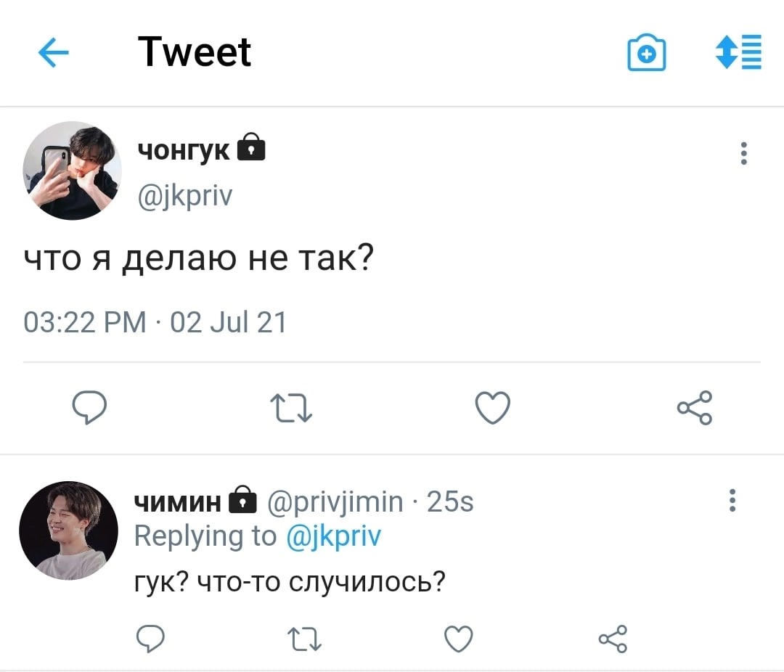Image resolution: width=784 pixels, height=672 pixels.
Task: Open more options menu on чимин's reply
Action: pos(732,501)
